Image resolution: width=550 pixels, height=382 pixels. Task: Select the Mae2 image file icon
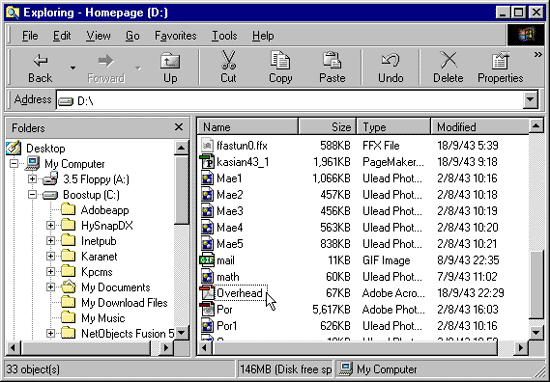point(207,195)
